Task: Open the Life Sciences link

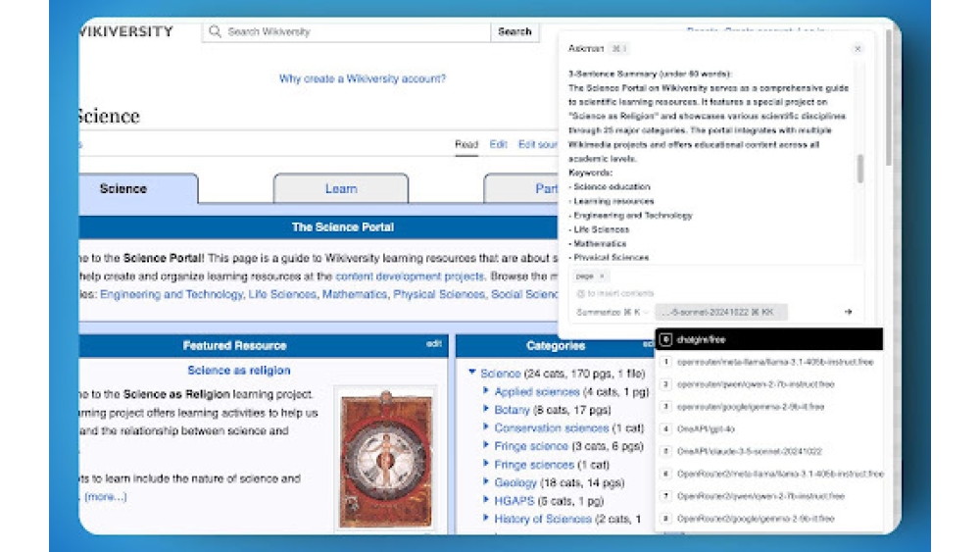Action: [282, 294]
